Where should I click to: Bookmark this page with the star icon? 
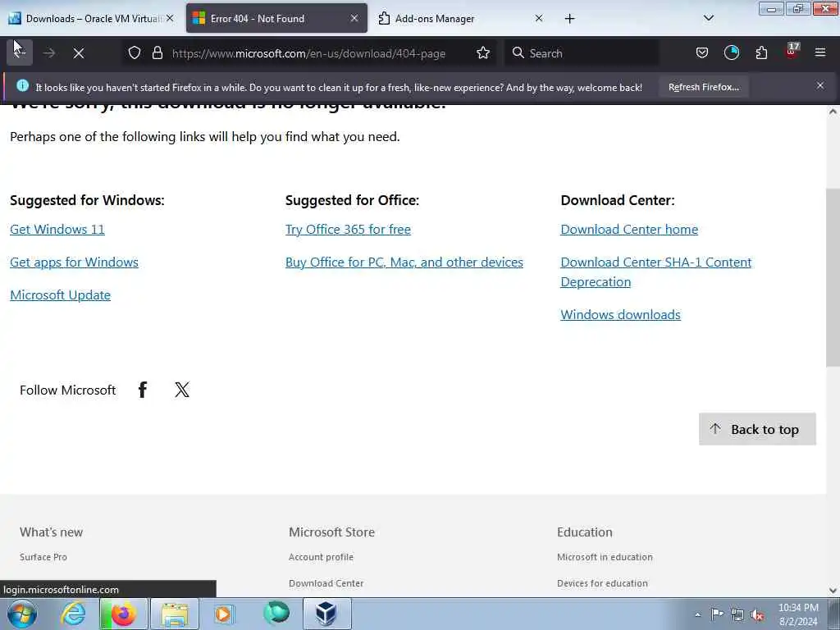pos(483,53)
